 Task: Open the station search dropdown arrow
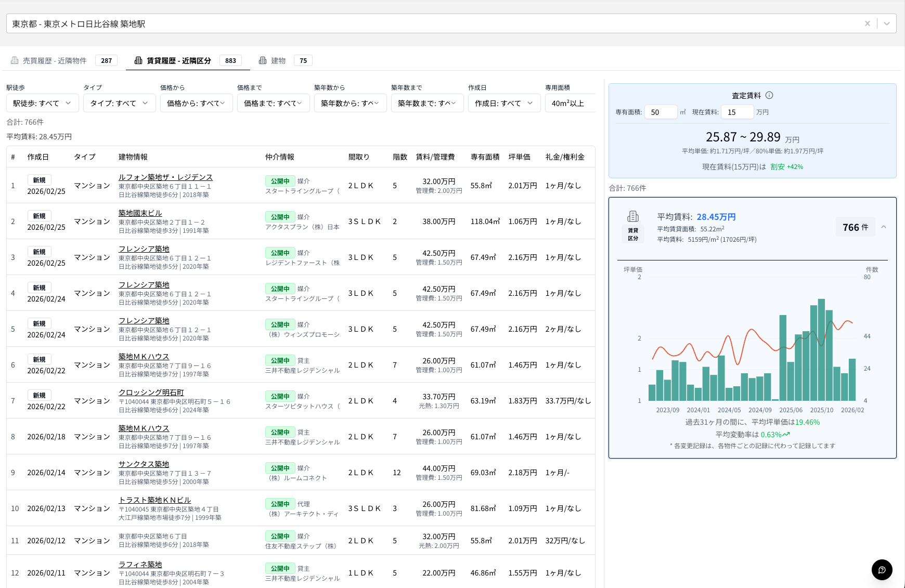887,23
